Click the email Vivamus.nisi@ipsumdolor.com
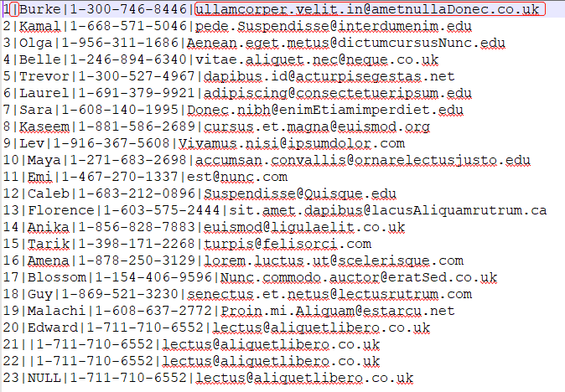565x392 pixels. (292, 143)
